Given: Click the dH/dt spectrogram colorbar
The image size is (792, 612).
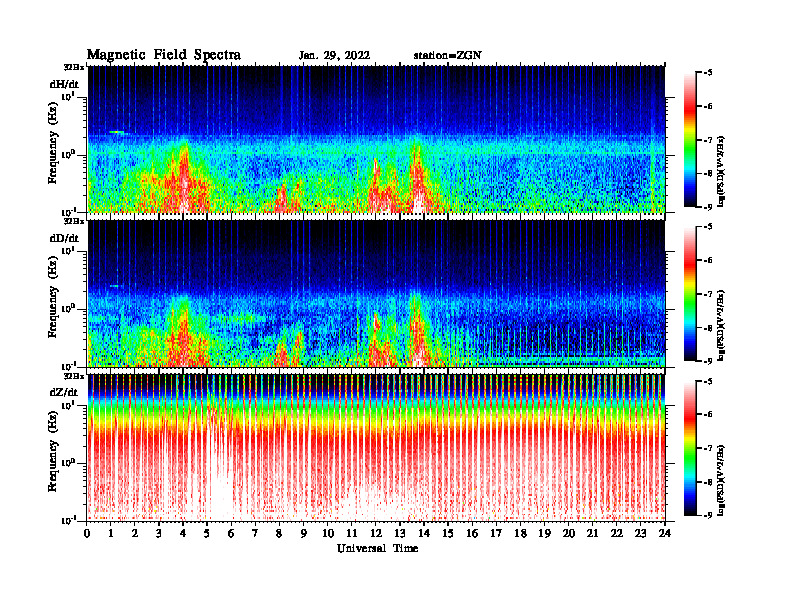Looking at the screenshot, I should tap(690, 140).
